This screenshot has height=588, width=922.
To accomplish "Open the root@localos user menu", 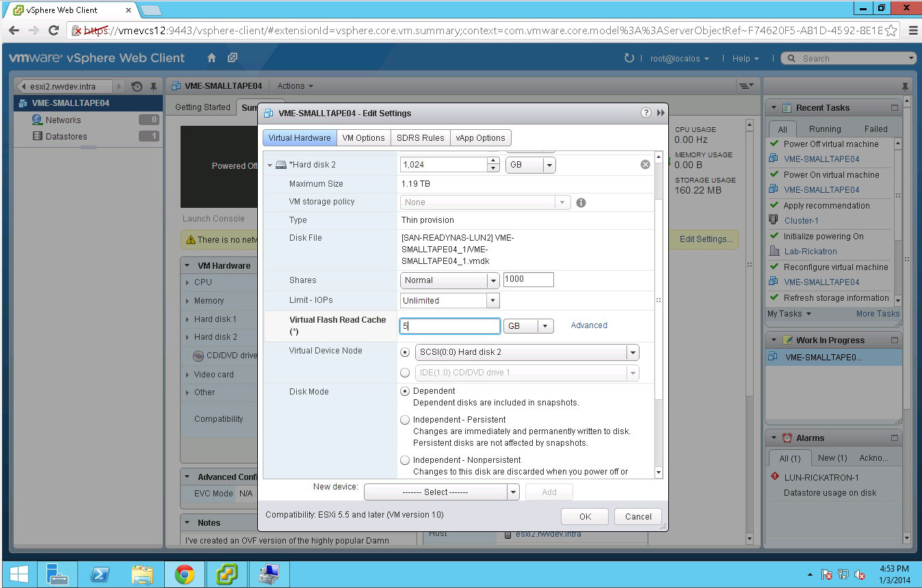I will (679, 59).
